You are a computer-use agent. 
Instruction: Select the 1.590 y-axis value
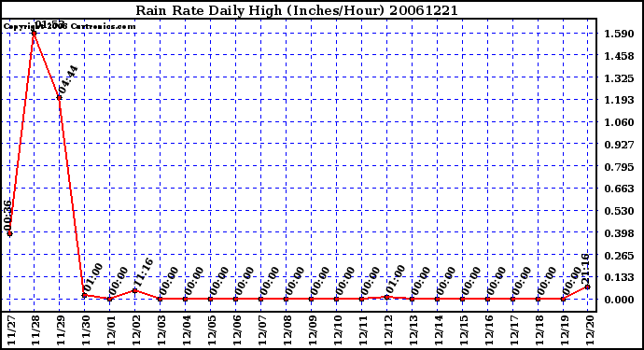click(619, 34)
